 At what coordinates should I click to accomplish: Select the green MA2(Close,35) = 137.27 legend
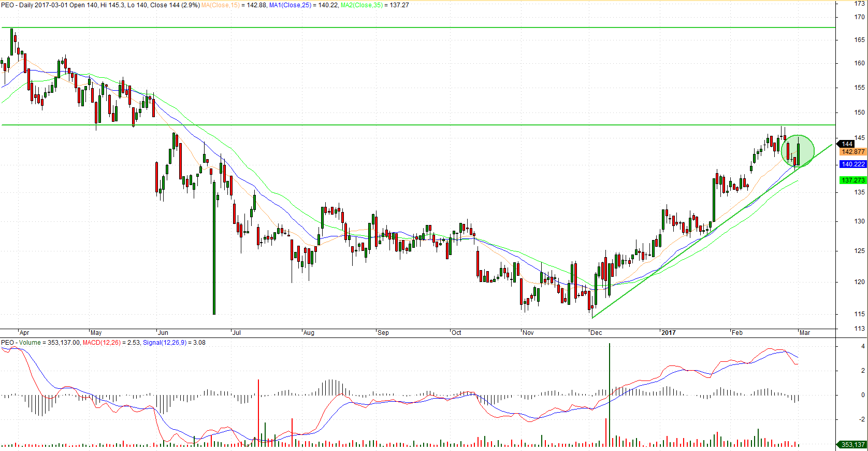click(x=374, y=5)
